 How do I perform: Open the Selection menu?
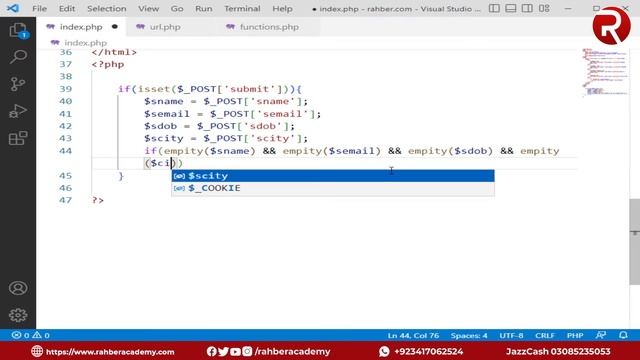(x=107, y=9)
